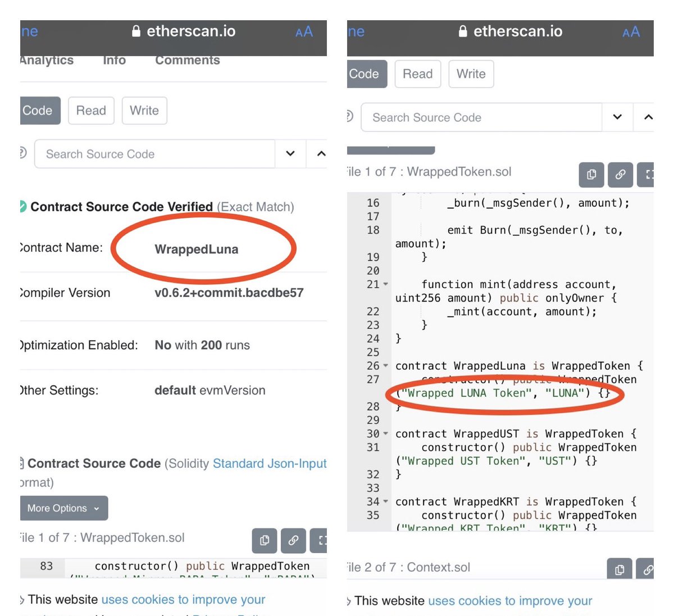This screenshot has width=674, height=616.
Task: Select the Code tab in left screenshot
Action: coord(39,111)
